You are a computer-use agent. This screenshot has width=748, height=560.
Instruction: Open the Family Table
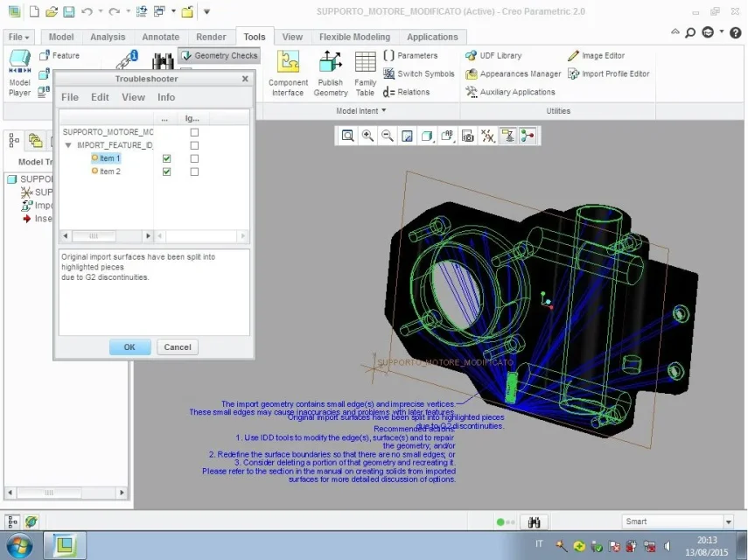[365, 73]
